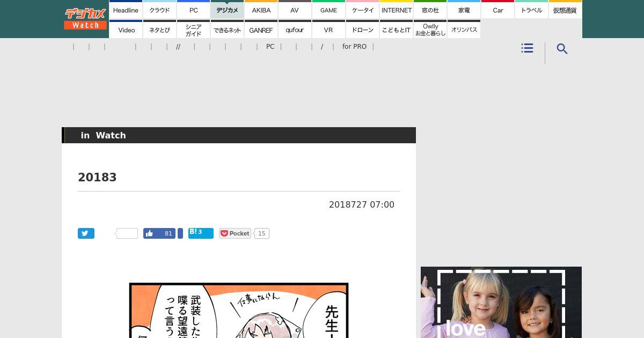Go to PC Watch tab

point(193,9)
